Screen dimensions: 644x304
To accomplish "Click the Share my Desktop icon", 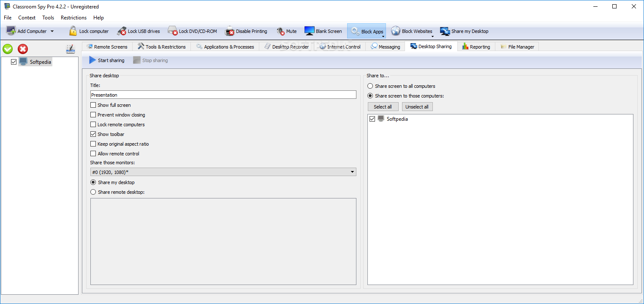I will [x=445, y=31].
